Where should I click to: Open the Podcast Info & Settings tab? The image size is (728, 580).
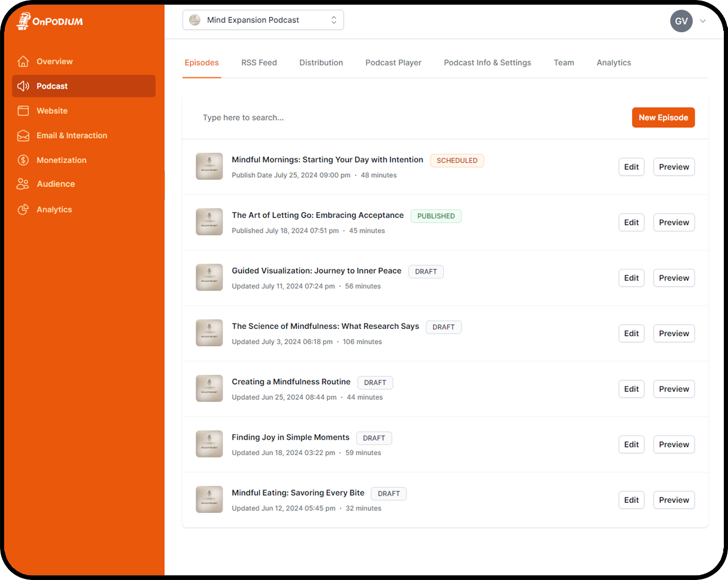coord(487,62)
